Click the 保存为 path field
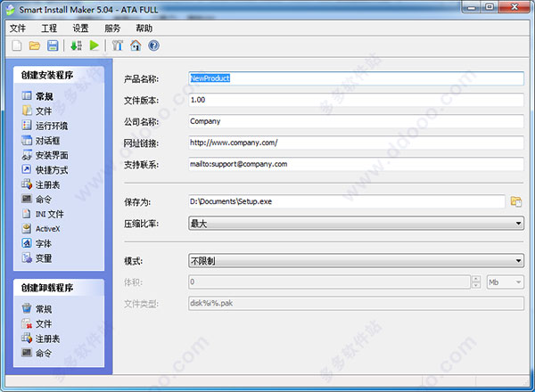 coord(346,201)
